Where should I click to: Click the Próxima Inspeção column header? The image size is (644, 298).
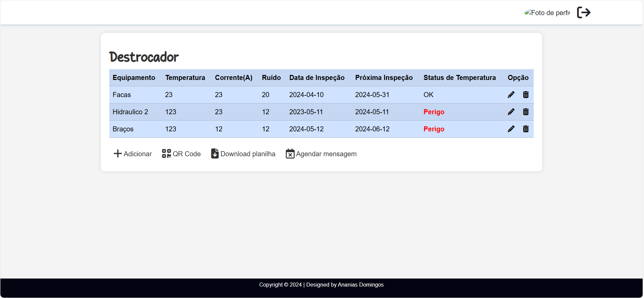click(384, 78)
